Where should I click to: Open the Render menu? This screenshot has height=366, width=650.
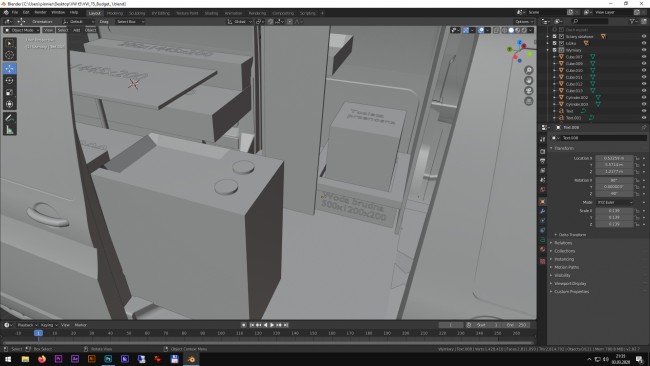pos(40,13)
